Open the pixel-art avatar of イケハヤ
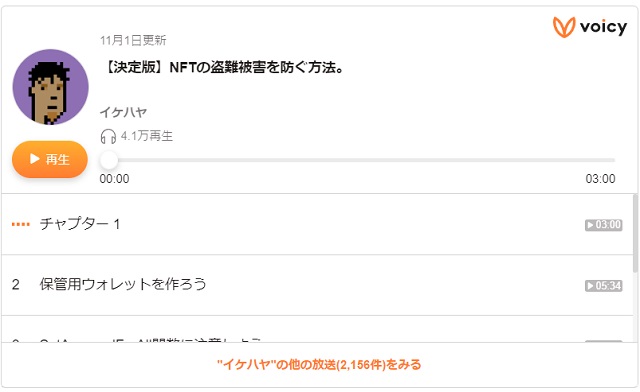The image size is (640, 392). (x=51, y=87)
